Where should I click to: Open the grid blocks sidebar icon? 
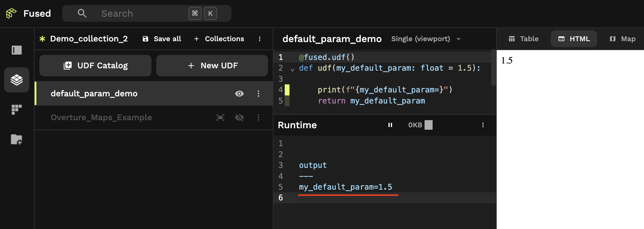pos(17,109)
